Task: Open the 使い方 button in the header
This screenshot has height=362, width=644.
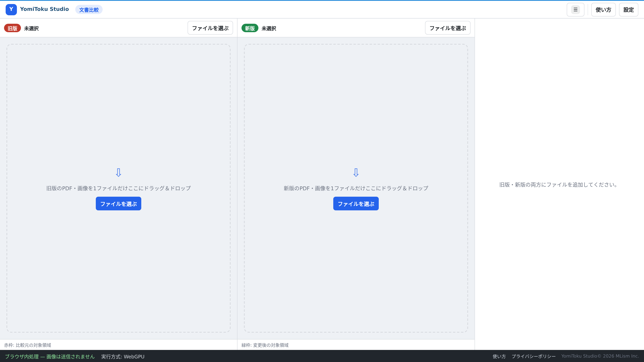Action: [603, 10]
